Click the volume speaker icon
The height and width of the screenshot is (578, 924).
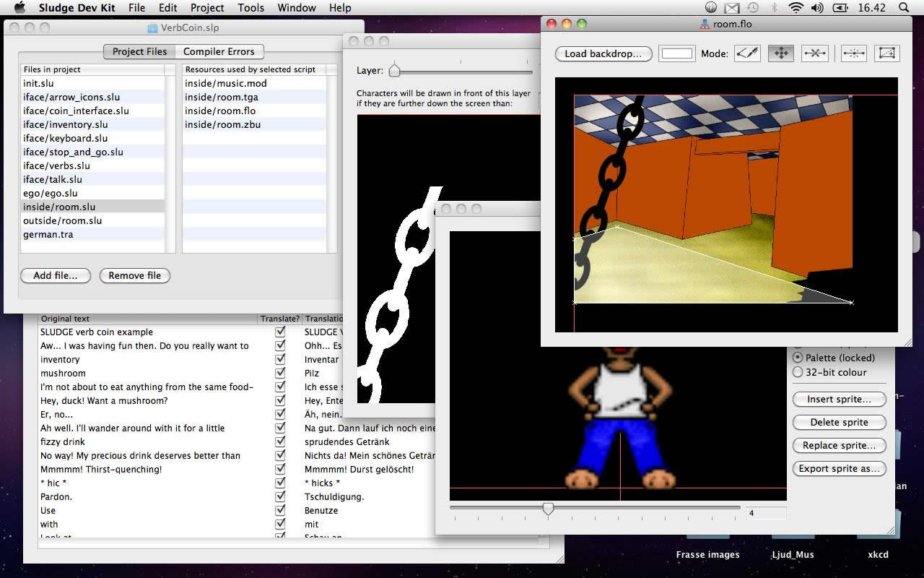click(x=817, y=8)
